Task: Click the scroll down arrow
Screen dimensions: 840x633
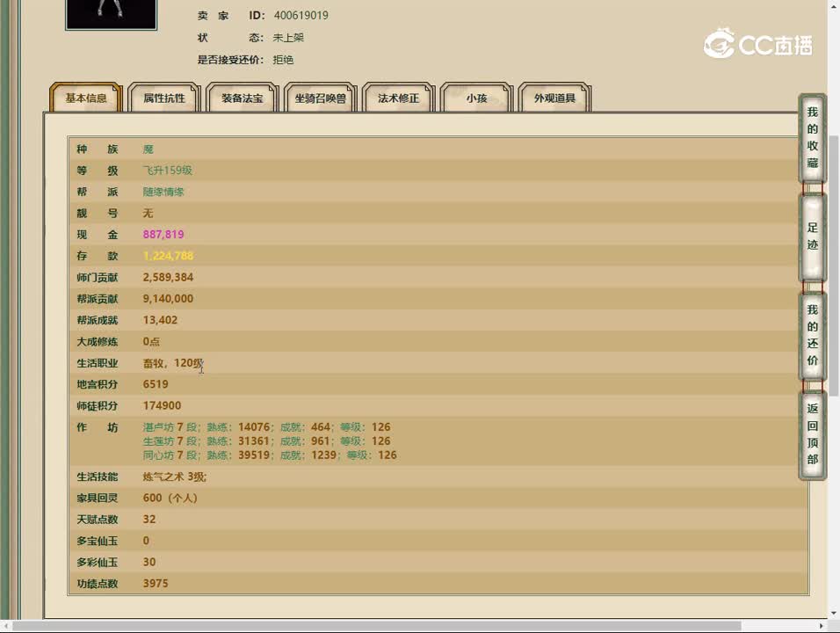Action: [834, 613]
